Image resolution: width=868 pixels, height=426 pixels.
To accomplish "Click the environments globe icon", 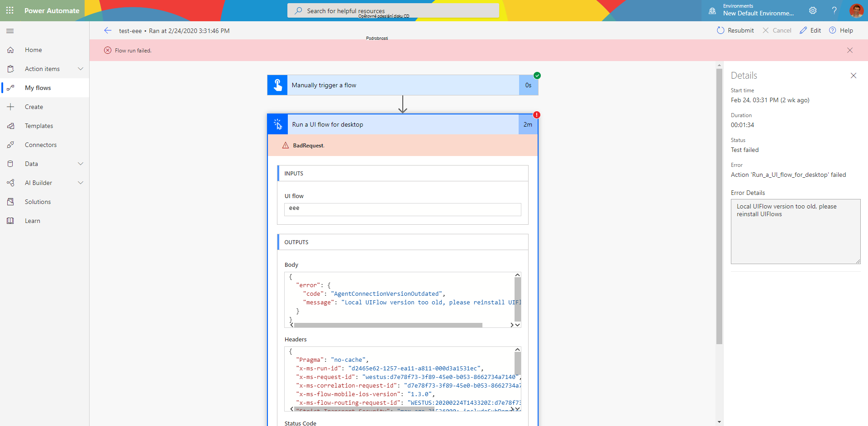I will click(712, 11).
